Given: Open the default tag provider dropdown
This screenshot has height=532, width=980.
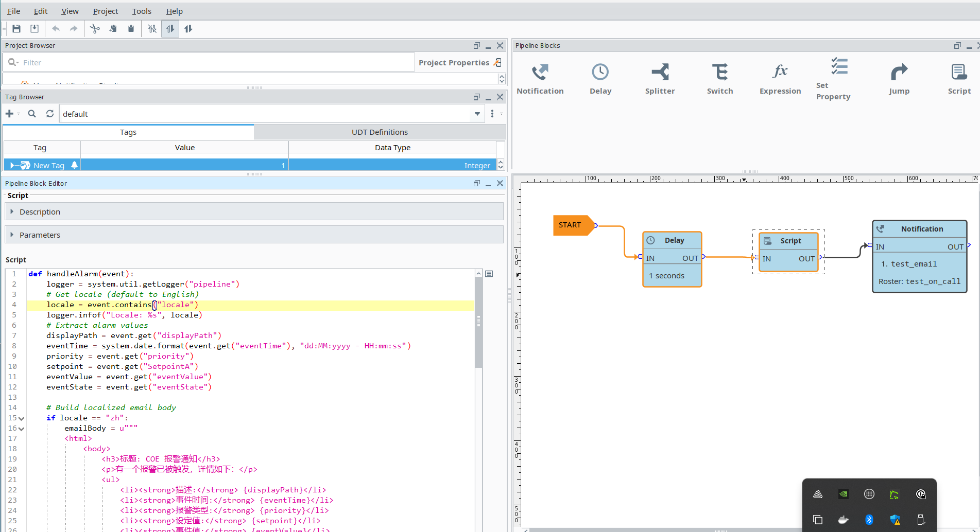Looking at the screenshot, I should (x=477, y=114).
